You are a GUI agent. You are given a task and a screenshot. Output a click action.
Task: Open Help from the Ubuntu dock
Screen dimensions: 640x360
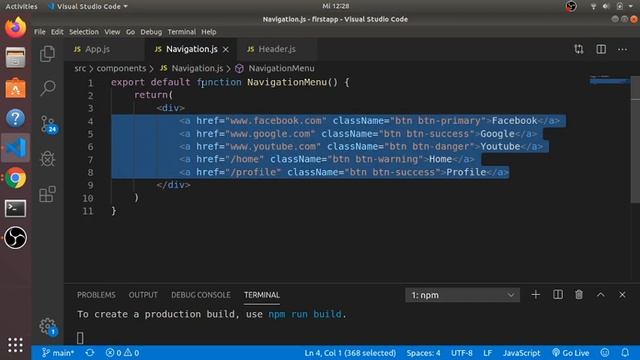pyautogui.click(x=16, y=118)
